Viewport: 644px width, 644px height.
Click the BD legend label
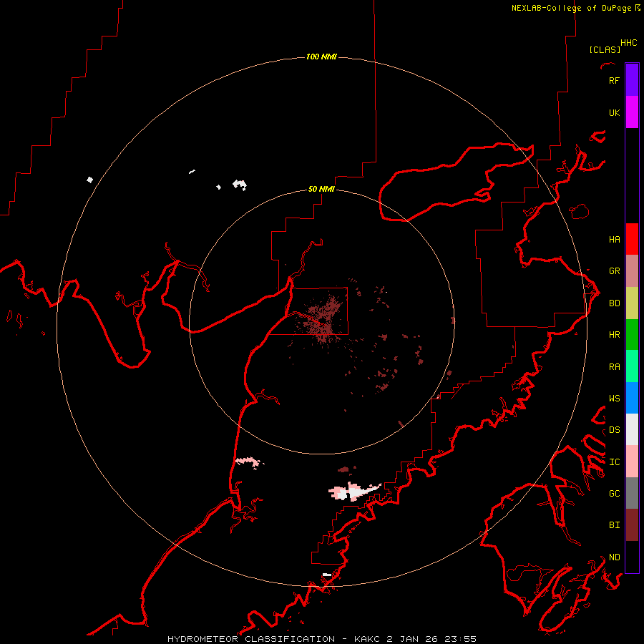614,303
